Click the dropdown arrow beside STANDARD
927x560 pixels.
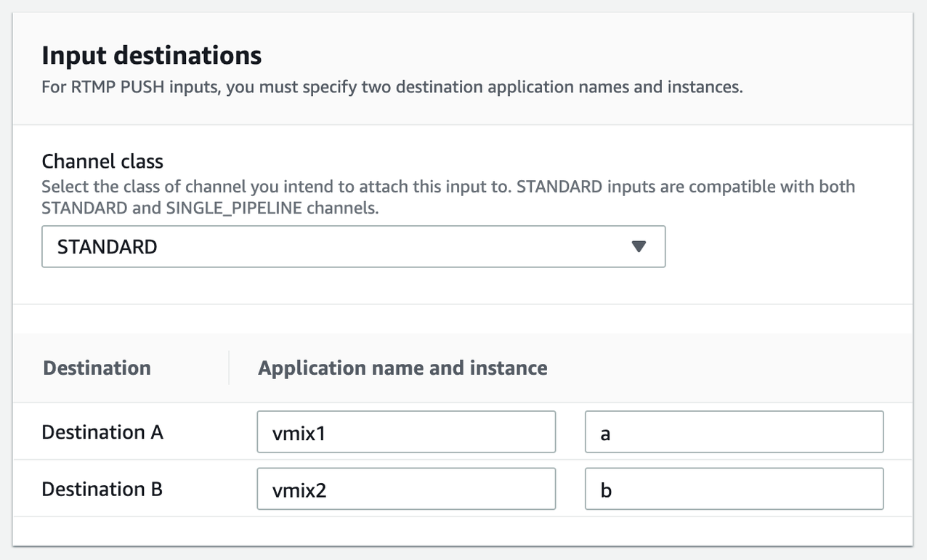pyautogui.click(x=639, y=246)
